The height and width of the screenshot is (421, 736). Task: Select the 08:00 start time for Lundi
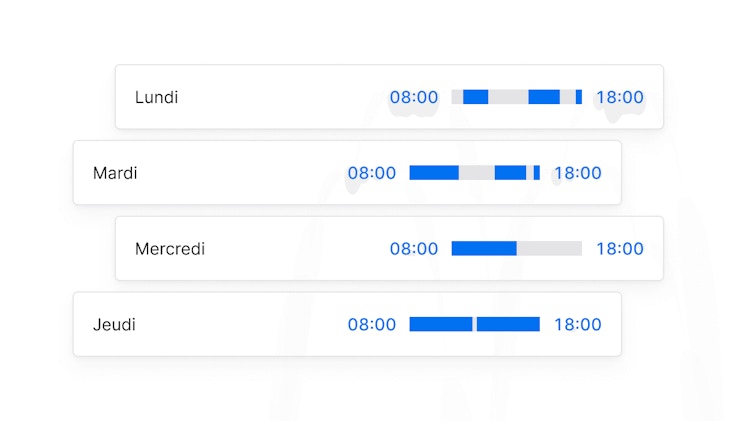pyautogui.click(x=414, y=97)
